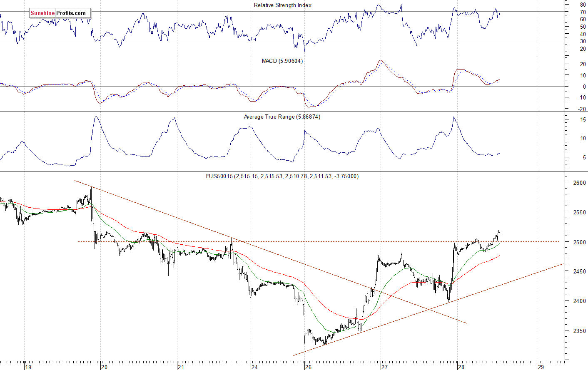Click the 2550 price axis label
The width and height of the screenshot is (588, 370).
(x=580, y=212)
